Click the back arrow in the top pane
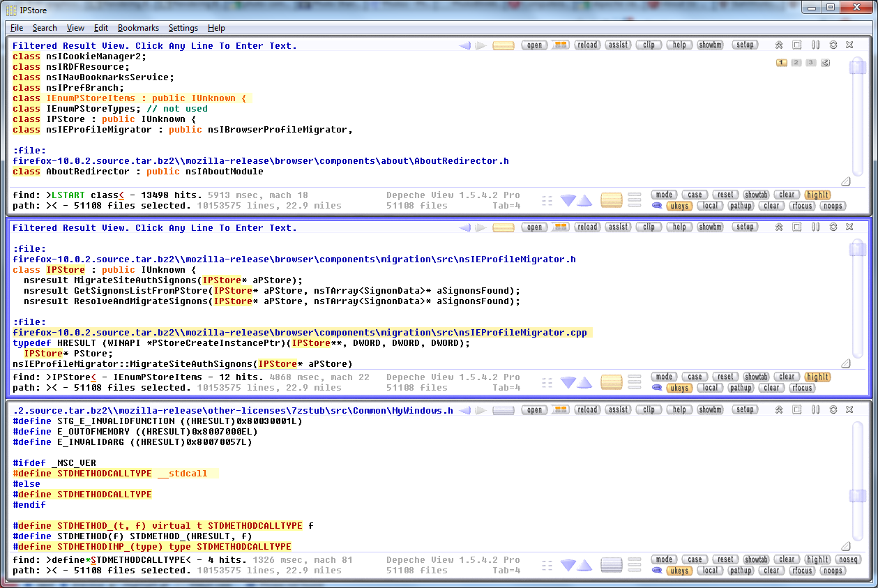Viewport: 878px width, 588px height. pos(464,45)
